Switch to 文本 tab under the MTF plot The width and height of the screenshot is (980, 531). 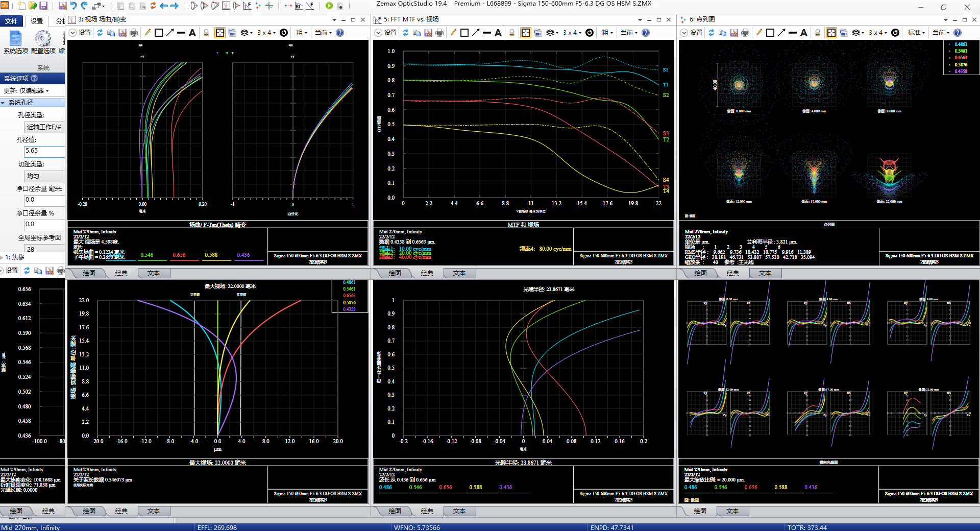click(x=459, y=273)
